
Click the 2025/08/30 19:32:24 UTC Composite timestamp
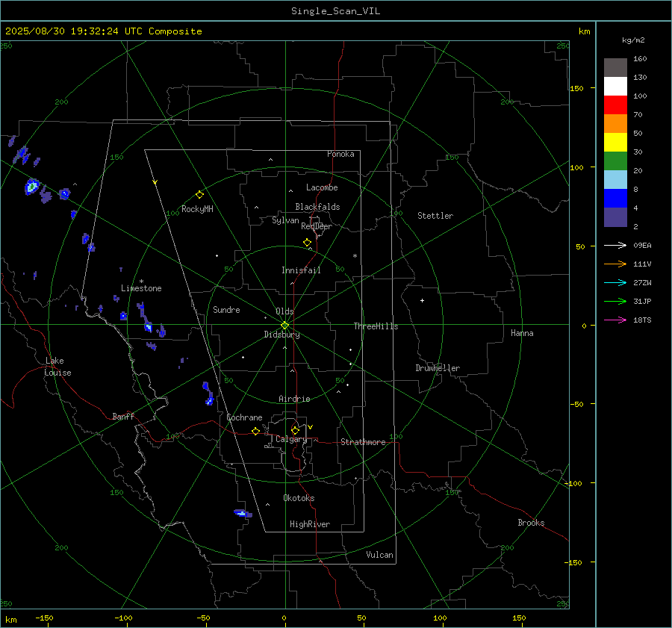pyautogui.click(x=103, y=31)
